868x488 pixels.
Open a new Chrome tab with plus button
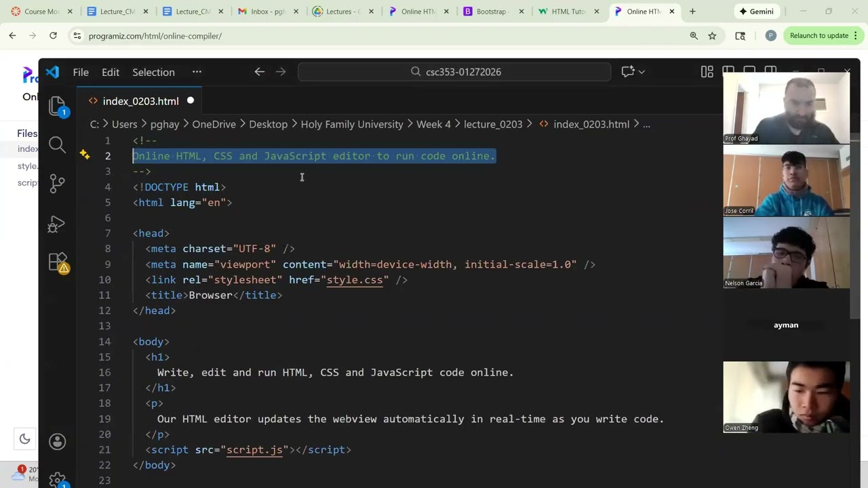click(x=692, y=12)
